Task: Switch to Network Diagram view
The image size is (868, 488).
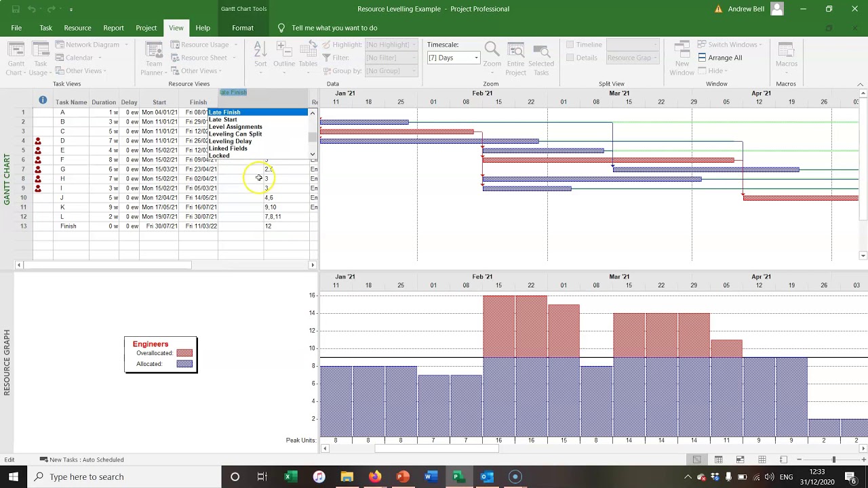Action: (92, 45)
